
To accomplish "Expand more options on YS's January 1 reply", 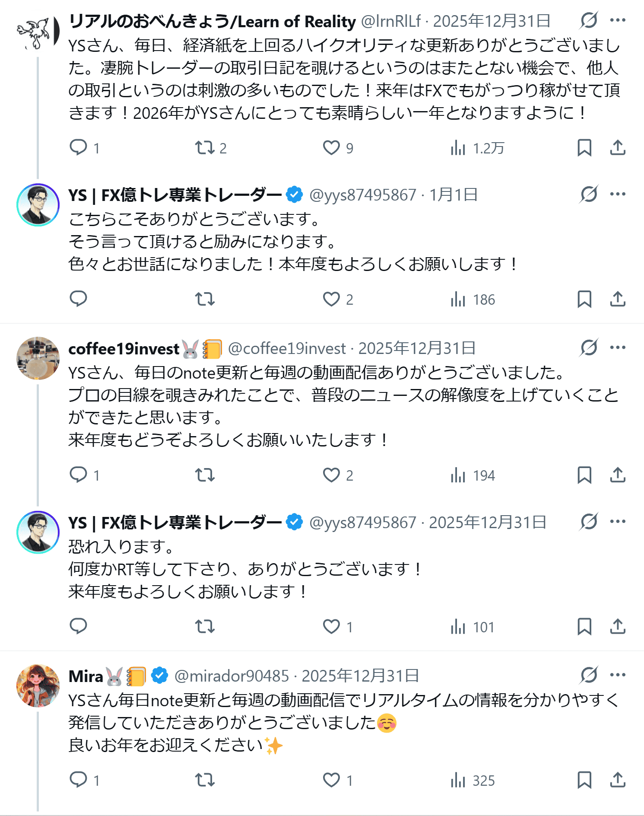I will point(618,194).
